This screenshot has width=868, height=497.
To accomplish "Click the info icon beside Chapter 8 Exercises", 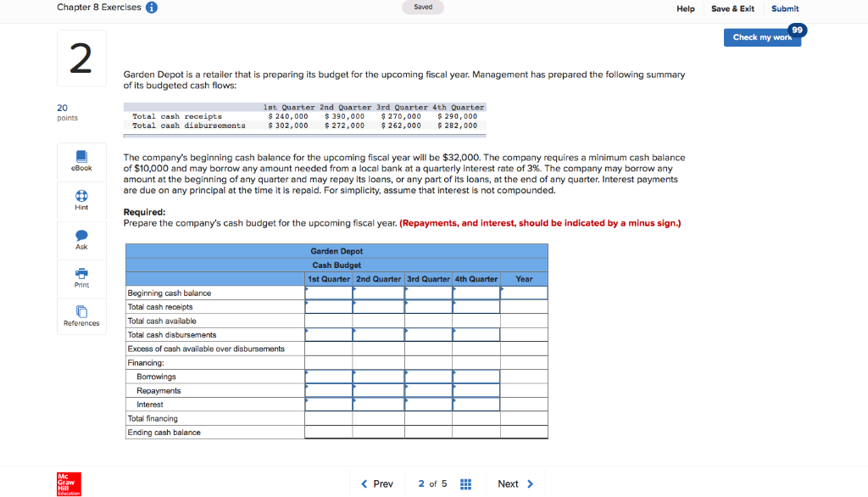I will [x=151, y=7].
